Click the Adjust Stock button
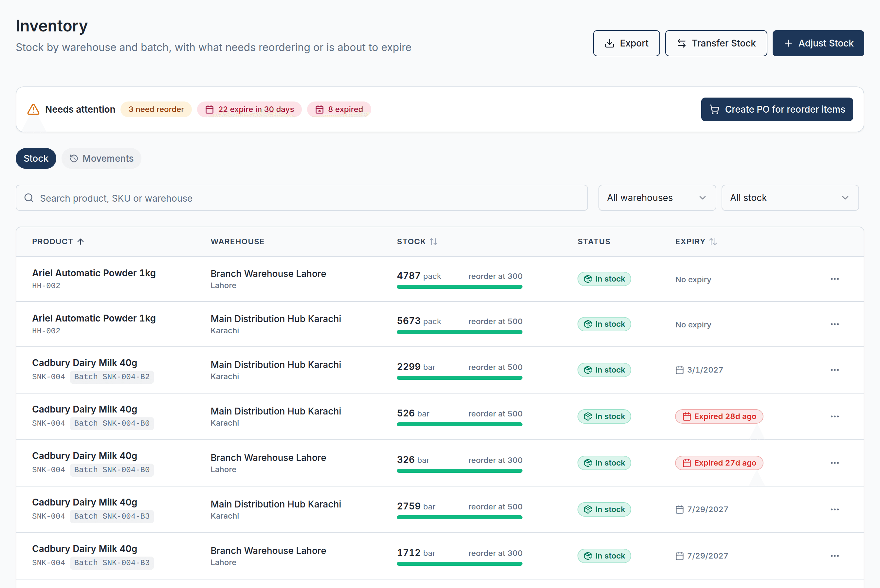 (818, 43)
